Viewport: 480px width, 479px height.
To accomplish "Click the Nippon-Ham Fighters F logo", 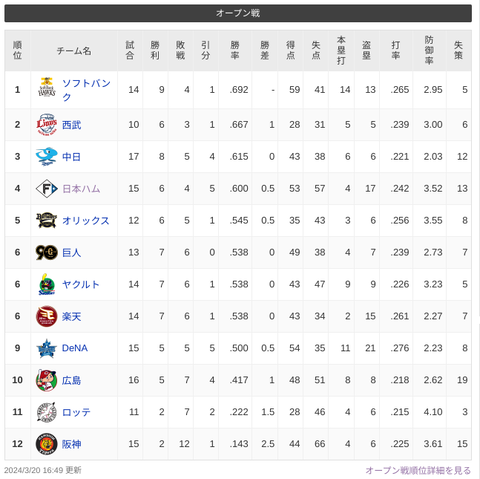I will (46, 189).
